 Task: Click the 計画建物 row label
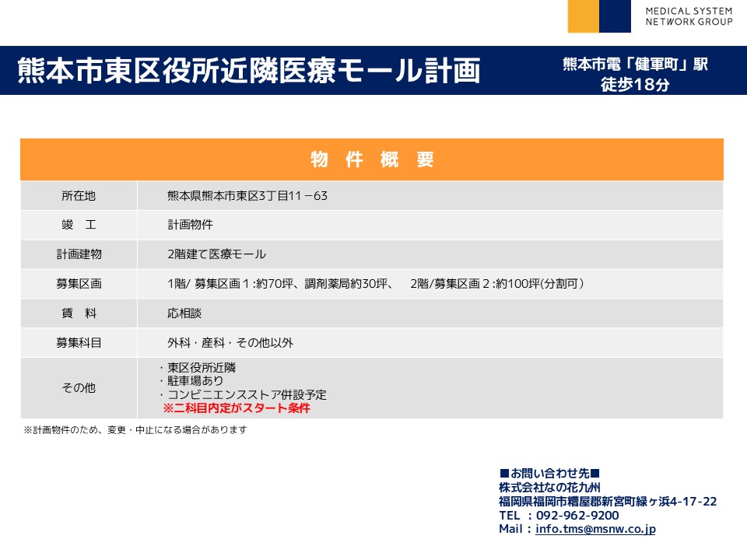click(78, 254)
